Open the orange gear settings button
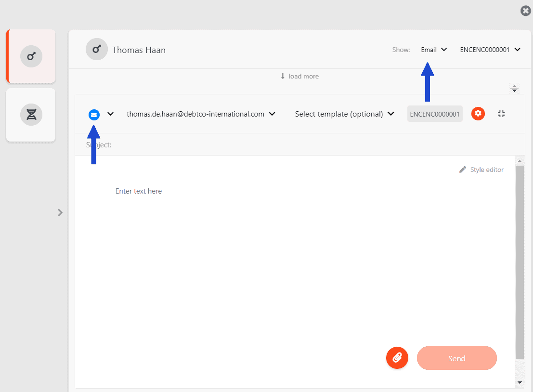 (478, 114)
